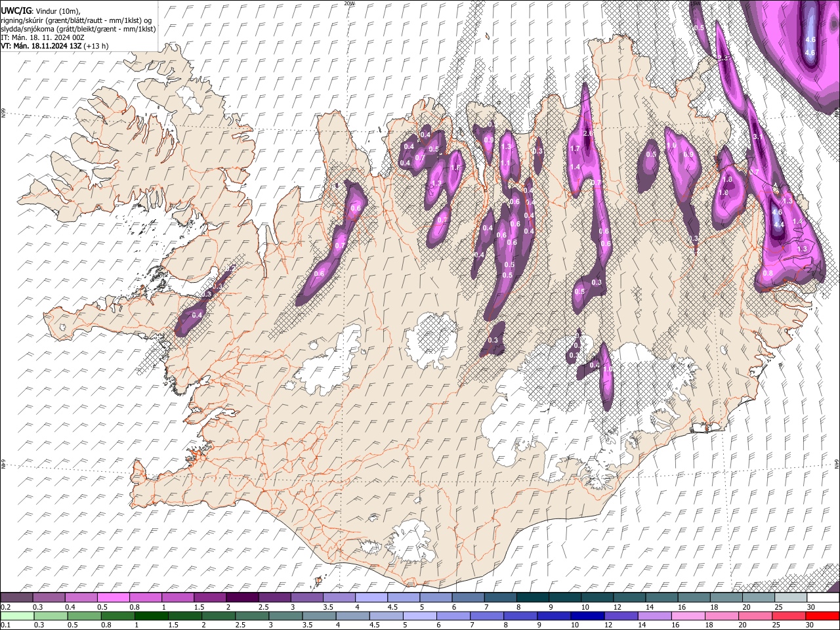Pick the light pink swatch after 16 in the lower scale
Image resolution: width=840 pixels, height=630 pixels.
click(x=688, y=616)
